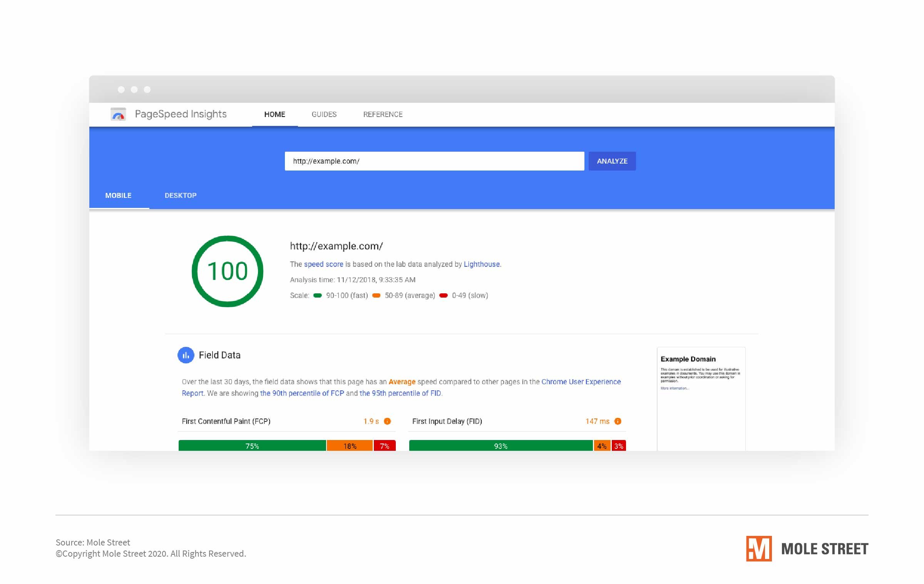The height and width of the screenshot is (584, 924).
Task: Click the red slow scale indicator
Action: click(x=444, y=295)
